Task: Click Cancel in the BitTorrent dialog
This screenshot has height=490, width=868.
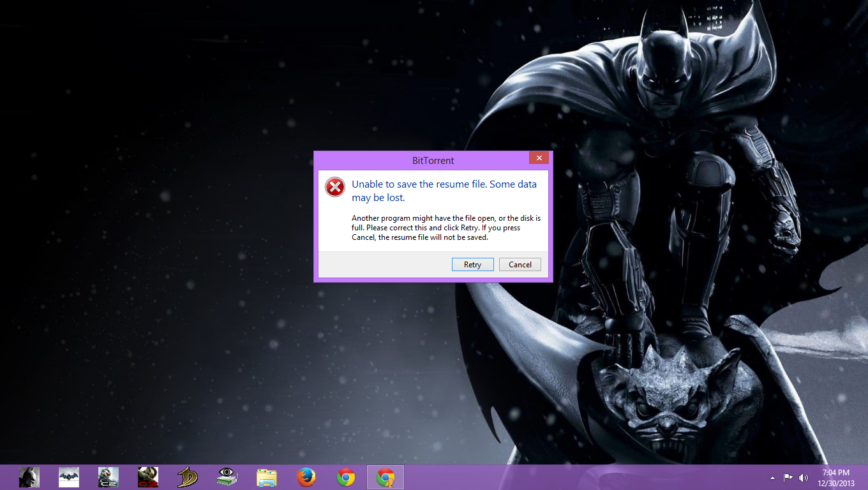Action: pos(520,264)
